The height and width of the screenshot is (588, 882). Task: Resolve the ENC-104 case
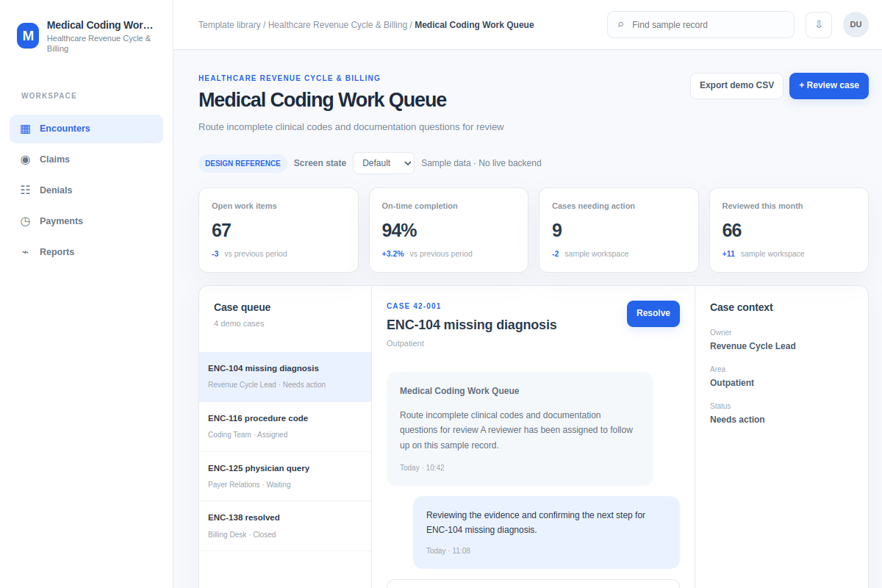pos(653,313)
